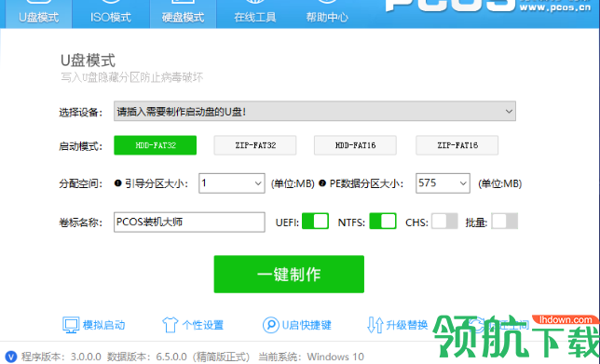
Task: Click the www.pcos.cn website text
Action: (x=555, y=7)
